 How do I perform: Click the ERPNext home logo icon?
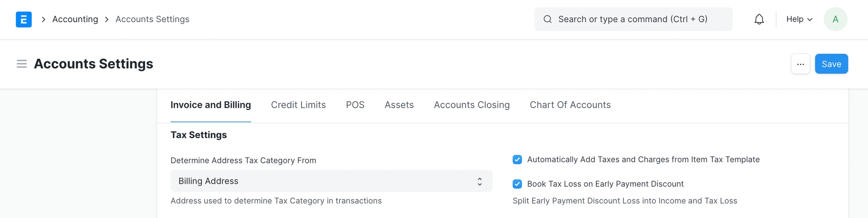click(24, 19)
